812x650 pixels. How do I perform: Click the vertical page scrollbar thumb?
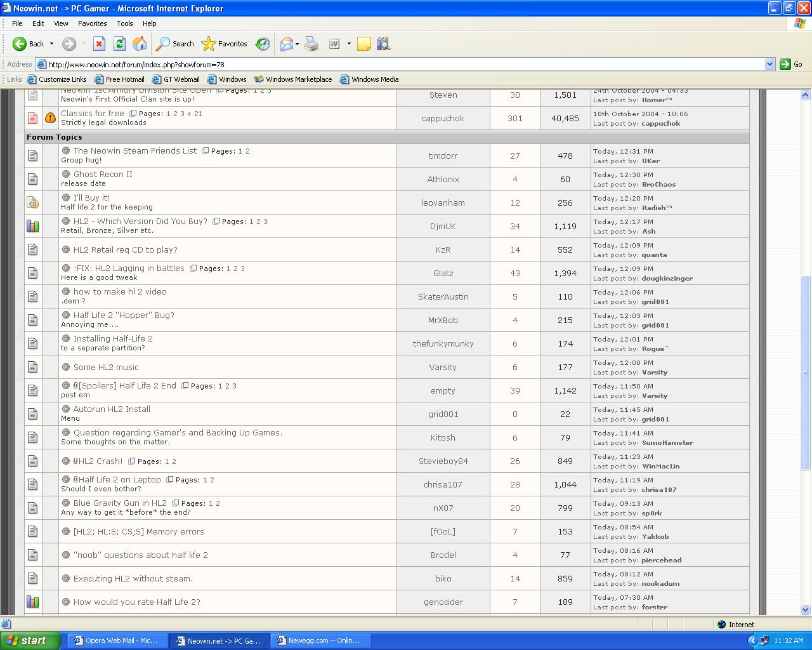805,373
